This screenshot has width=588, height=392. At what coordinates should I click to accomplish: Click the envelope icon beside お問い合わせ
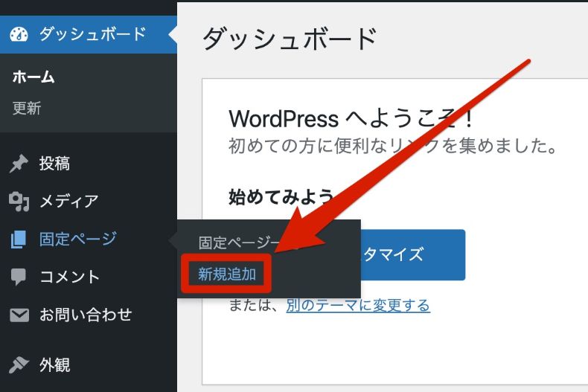pyautogui.click(x=19, y=315)
